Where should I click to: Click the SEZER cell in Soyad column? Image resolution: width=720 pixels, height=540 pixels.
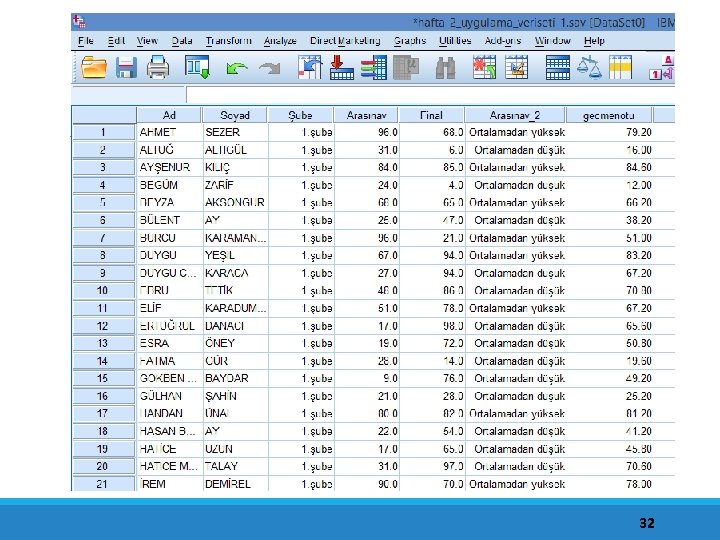[235, 132]
